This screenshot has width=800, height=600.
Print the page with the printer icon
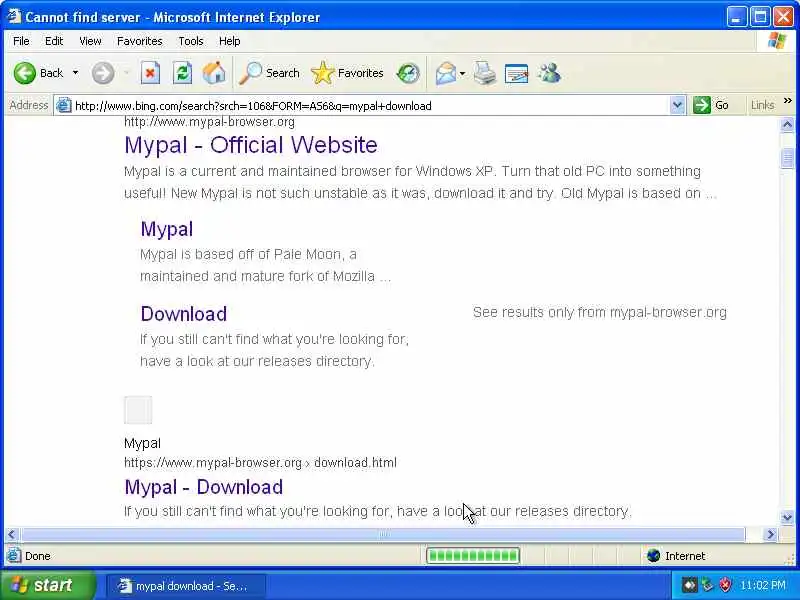pos(484,73)
